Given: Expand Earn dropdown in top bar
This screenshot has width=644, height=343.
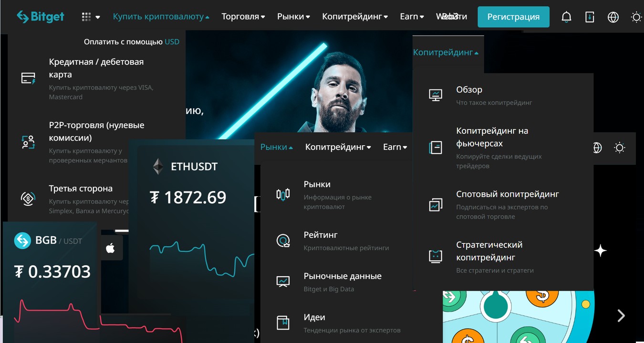Looking at the screenshot, I should pos(412,17).
